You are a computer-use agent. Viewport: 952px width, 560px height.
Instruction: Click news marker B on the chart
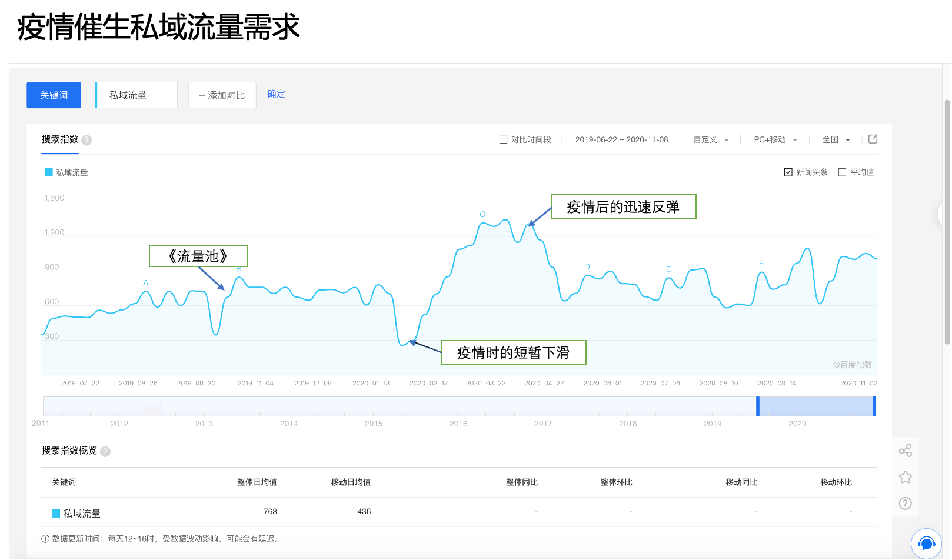coord(239,269)
